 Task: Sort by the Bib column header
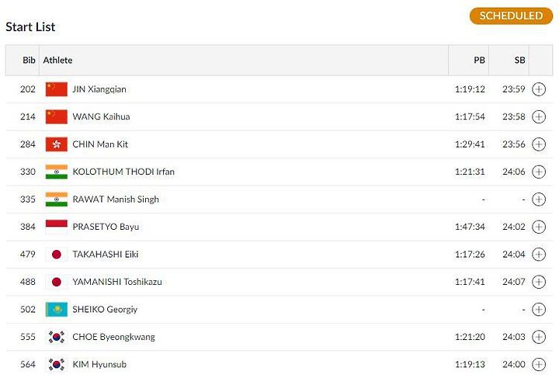[x=29, y=60]
